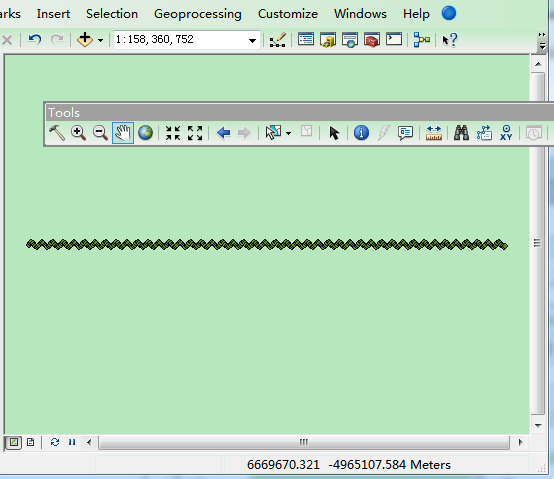
Task: Open the map scale dropdown list
Action: [x=252, y=40]
